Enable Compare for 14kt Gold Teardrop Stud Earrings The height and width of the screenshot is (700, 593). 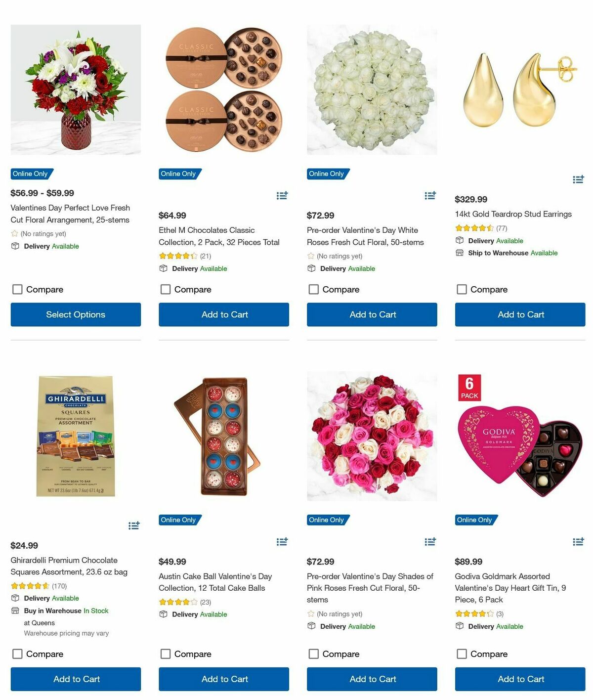(x=462, y=289)
